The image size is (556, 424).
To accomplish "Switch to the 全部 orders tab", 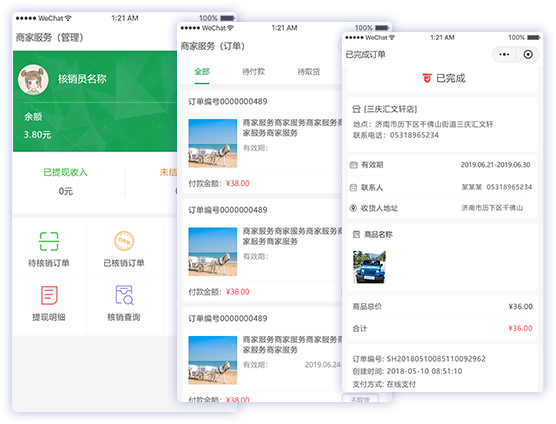I will pos(202,72).
